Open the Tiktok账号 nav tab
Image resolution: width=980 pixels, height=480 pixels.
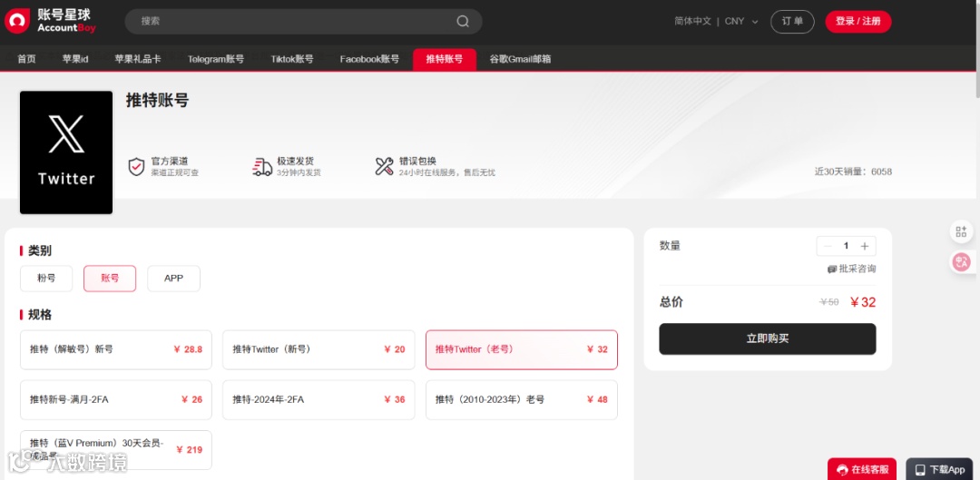292,59
